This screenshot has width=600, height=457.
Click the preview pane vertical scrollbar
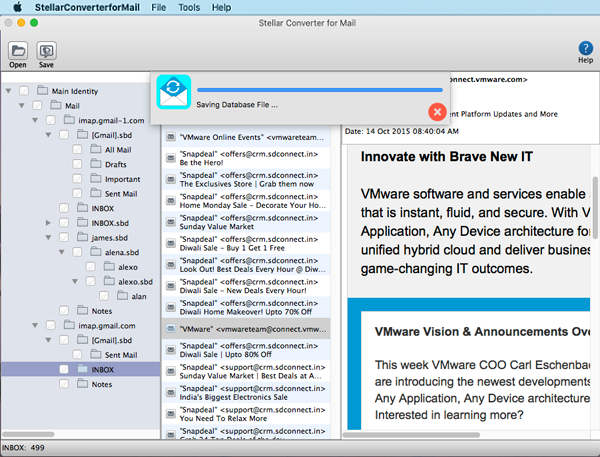(595, 208)
